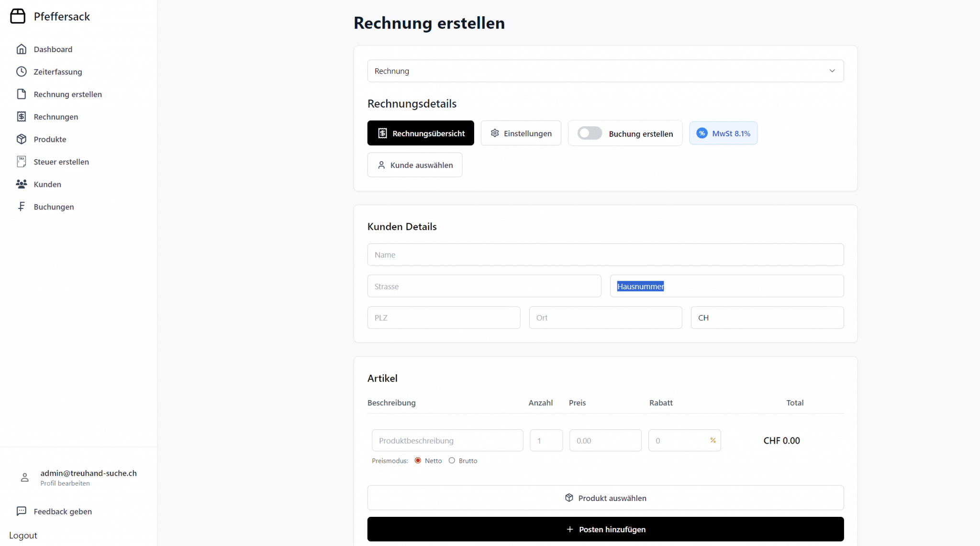The width and height of the screenshot is (980, 546).
Task: Click the Buchungen franc icon
Action: (22, 207)
